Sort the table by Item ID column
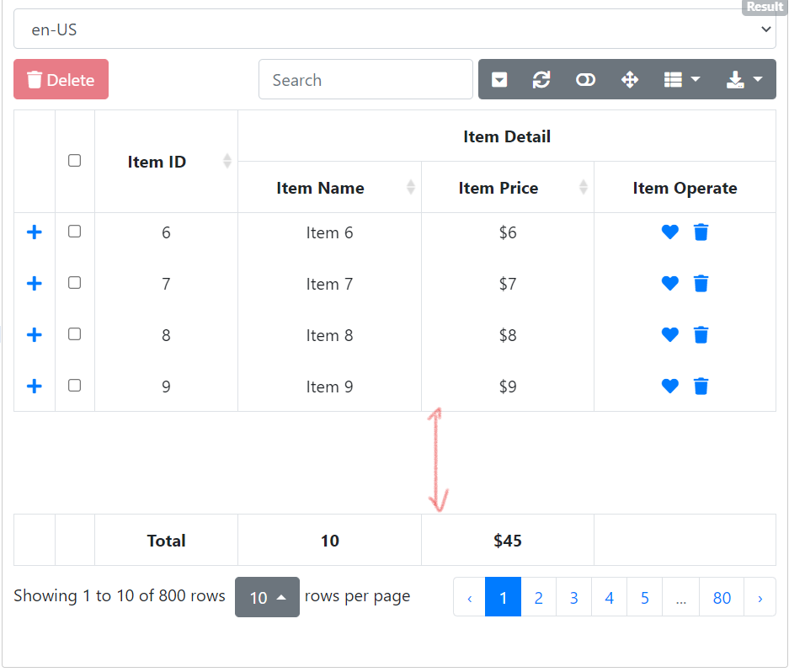Screen dimensions: 789x672 [x=157, y=162]
